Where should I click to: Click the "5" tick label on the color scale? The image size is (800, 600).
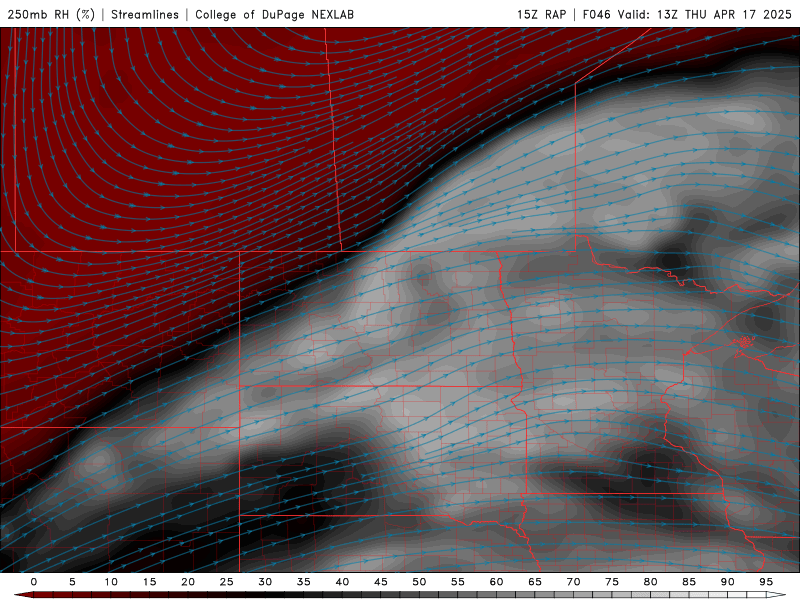[72, 582]
